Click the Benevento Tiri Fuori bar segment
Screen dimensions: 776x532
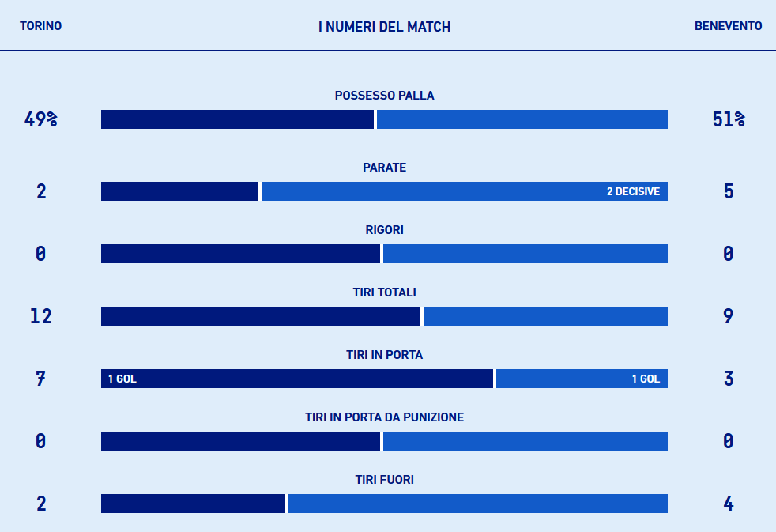(x=477, y=504)
